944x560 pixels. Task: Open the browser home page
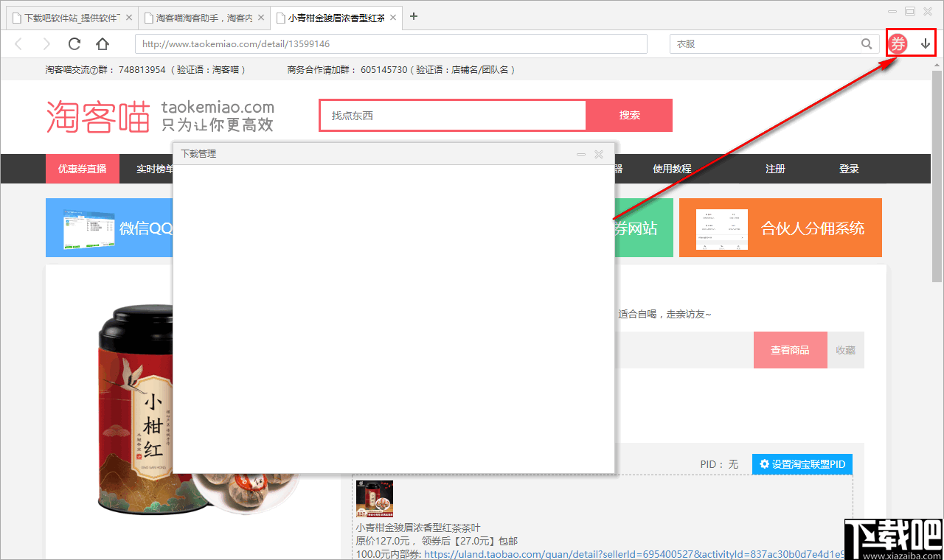103,44
